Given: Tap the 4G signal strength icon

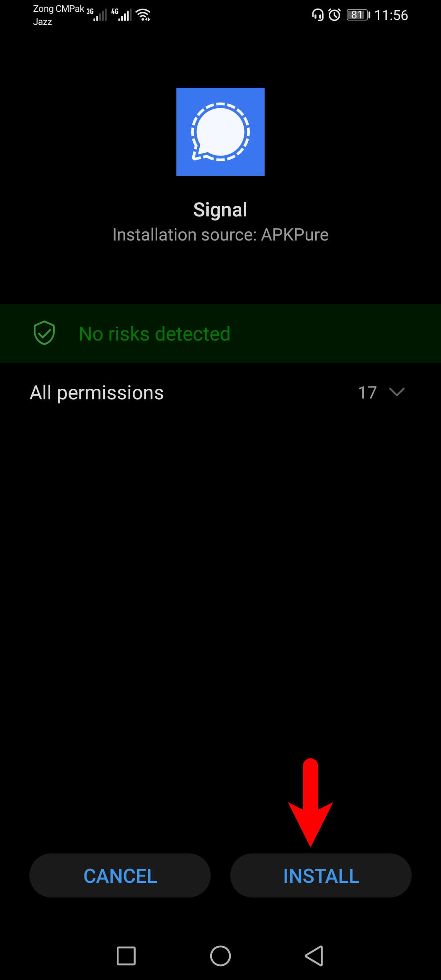Looking at the screenshot, I should [122, 15].
